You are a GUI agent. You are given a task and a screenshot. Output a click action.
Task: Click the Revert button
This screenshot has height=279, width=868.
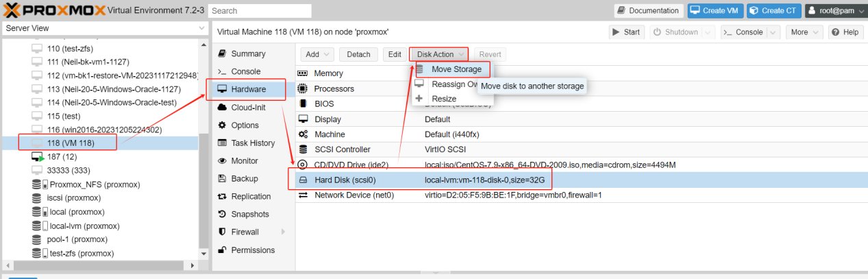click(490, 54)
